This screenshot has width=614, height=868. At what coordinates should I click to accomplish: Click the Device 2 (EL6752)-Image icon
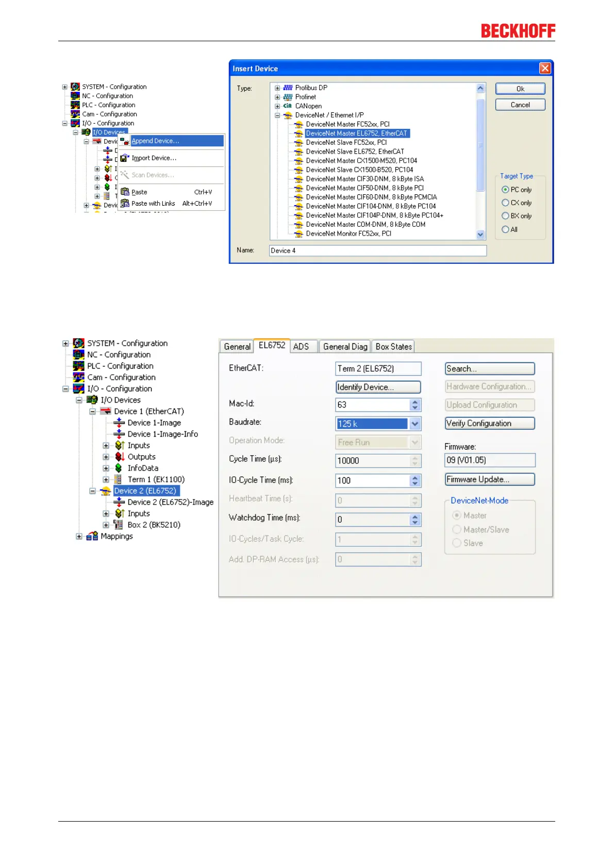pyautogui.click(x=119, y=502)
